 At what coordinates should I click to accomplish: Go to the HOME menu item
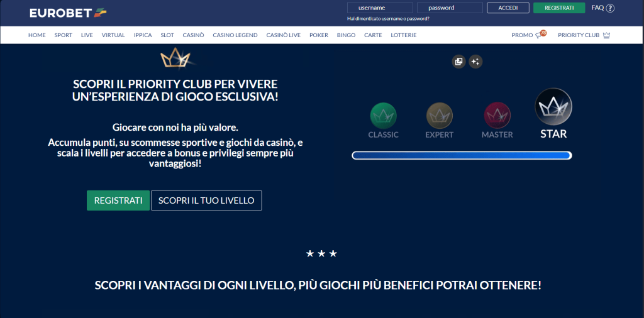click(x=37, y=35)
